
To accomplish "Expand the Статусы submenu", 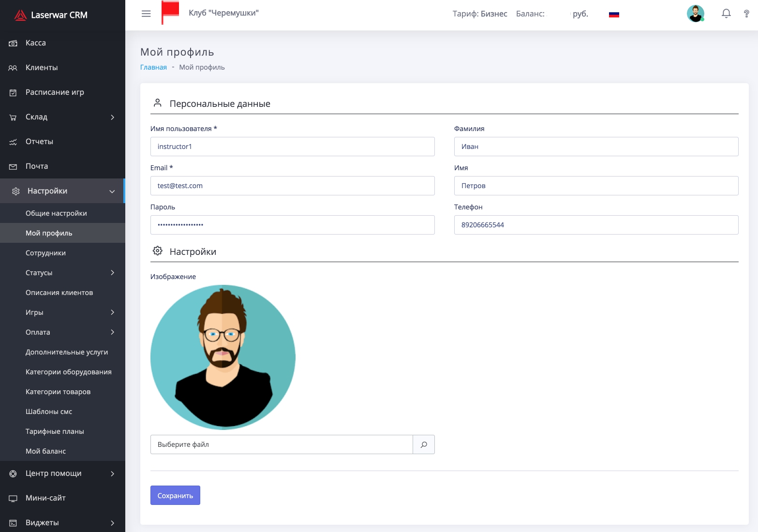I will click(x=62, y=273).
